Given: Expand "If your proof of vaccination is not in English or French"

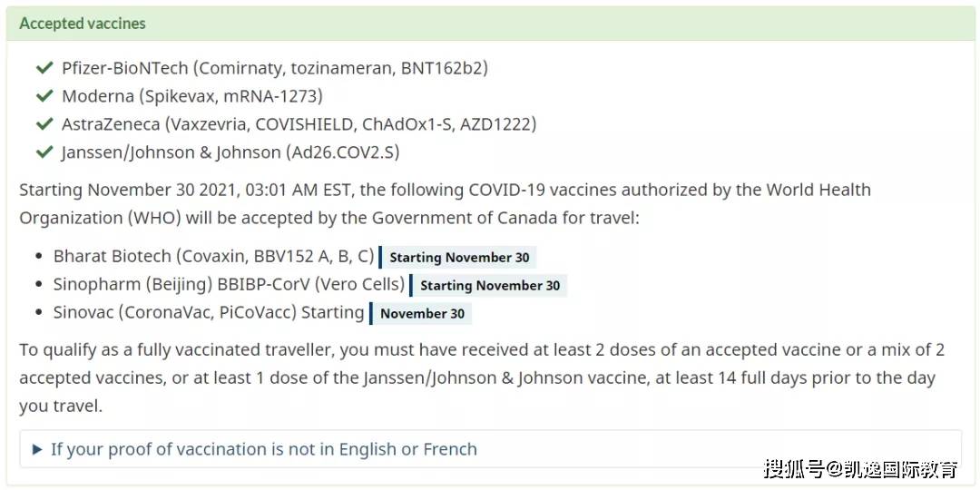Looking at the screenshot, I should (x=263, y=449).
